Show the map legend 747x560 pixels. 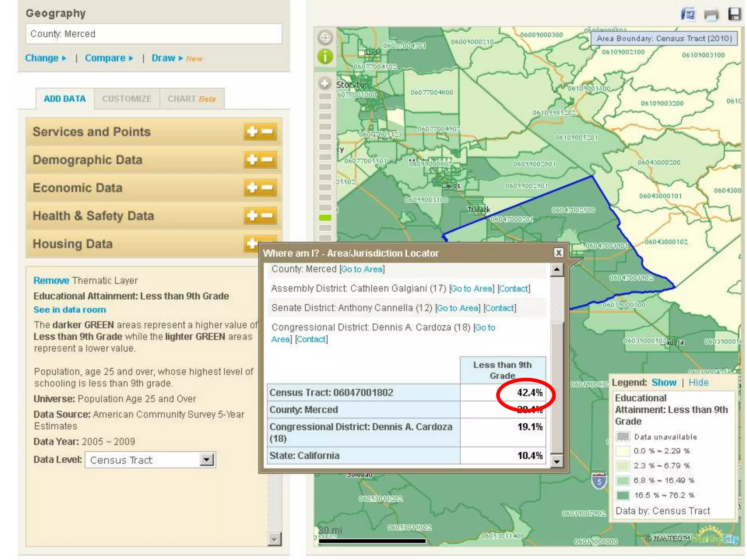(663, 382)
